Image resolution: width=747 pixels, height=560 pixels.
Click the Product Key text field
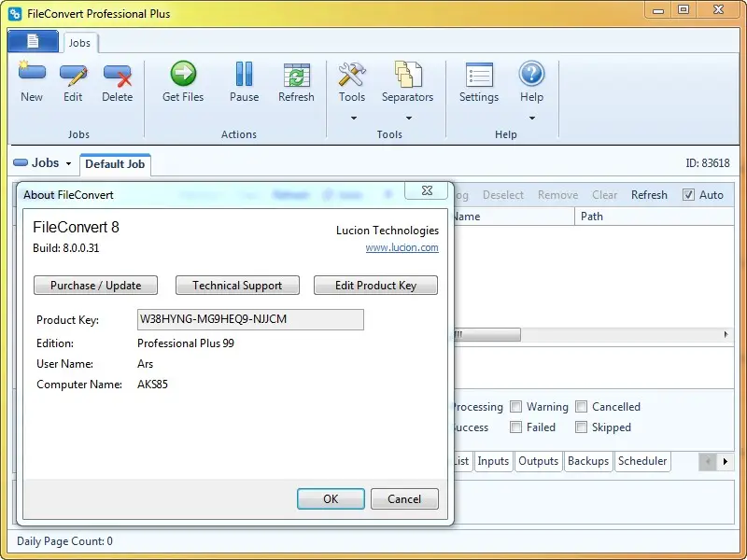pos(250,319)
